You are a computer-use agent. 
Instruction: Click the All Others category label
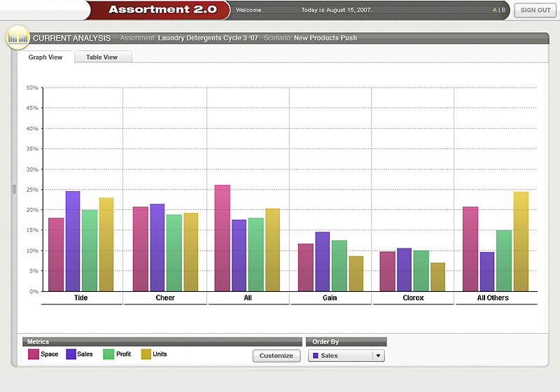[x=493, y=297]
